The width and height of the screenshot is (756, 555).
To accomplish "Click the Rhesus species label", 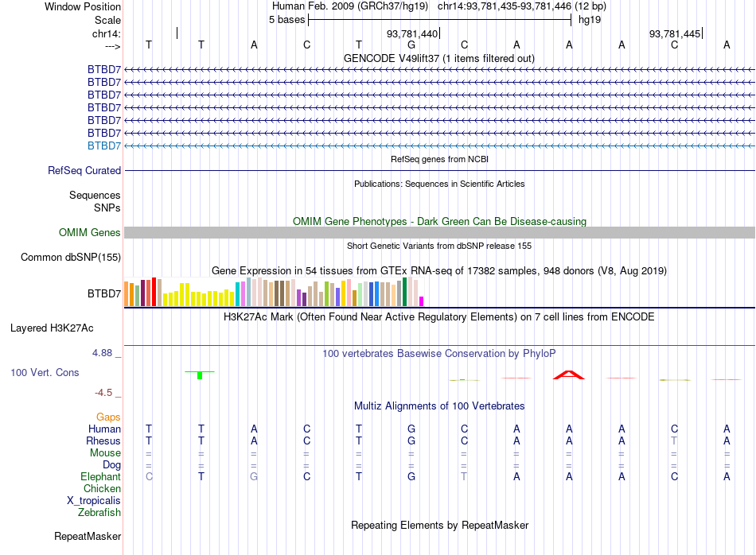I will coord(103,441).
